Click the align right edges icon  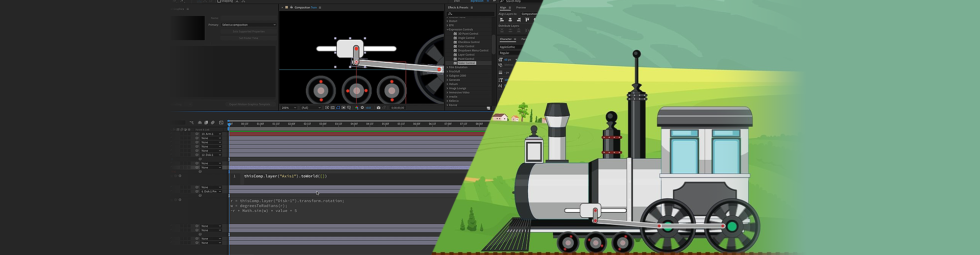519,20
